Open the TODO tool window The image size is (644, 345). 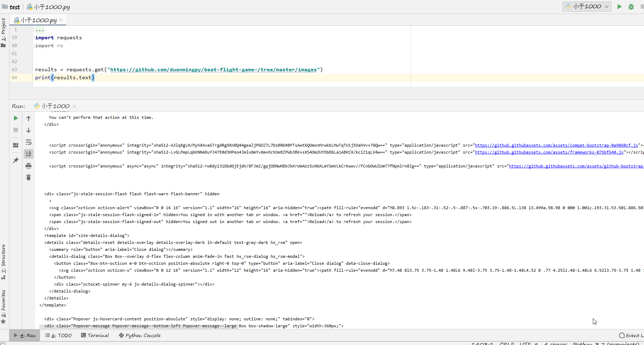click(x=58, y=335)
